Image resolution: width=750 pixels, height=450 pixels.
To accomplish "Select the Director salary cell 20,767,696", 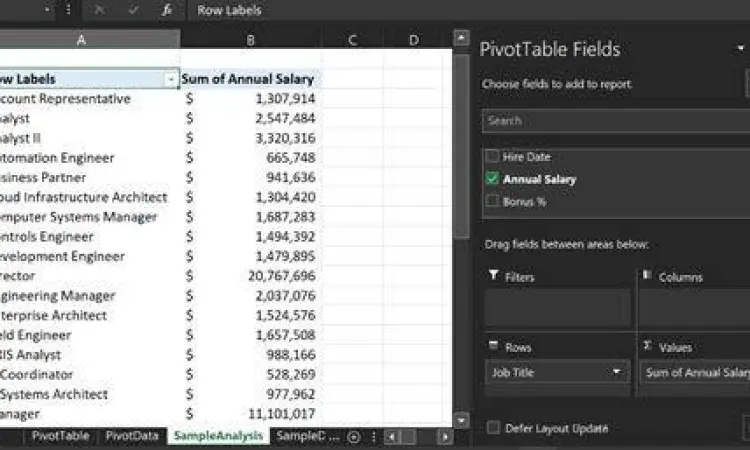I will click(251, 276).
